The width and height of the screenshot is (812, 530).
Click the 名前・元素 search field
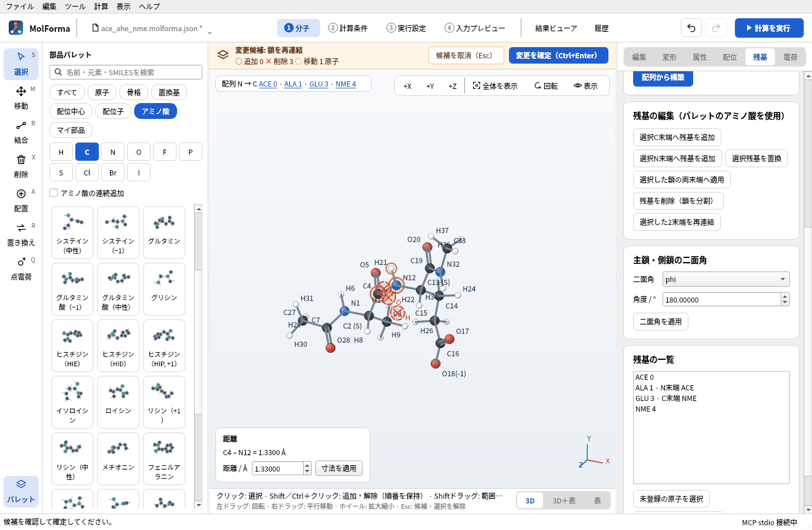(x=126, y=72)
